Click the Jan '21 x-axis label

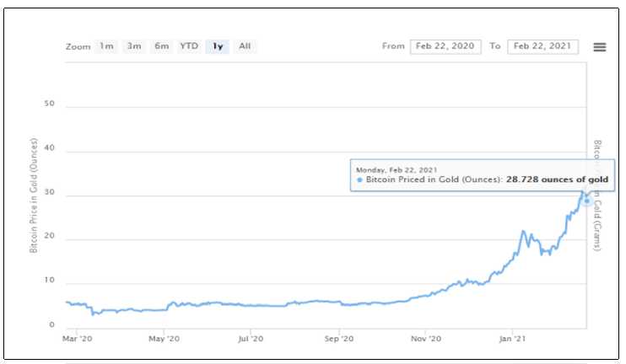click(512, 339)
